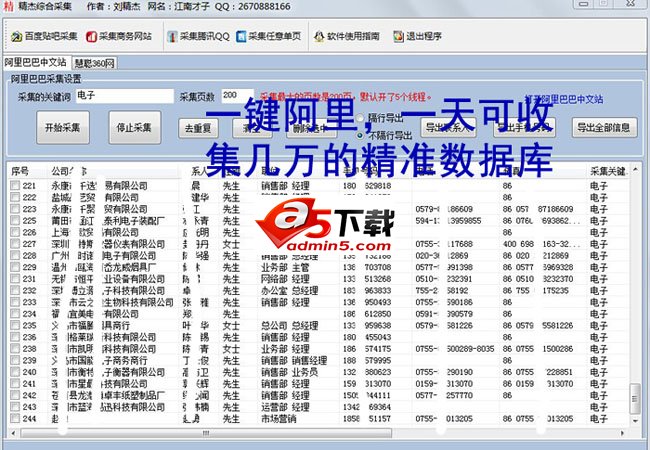This screenshot has height=450, width=650.
Task: Click the 采集关键... column header
Action: pos(608,171)
